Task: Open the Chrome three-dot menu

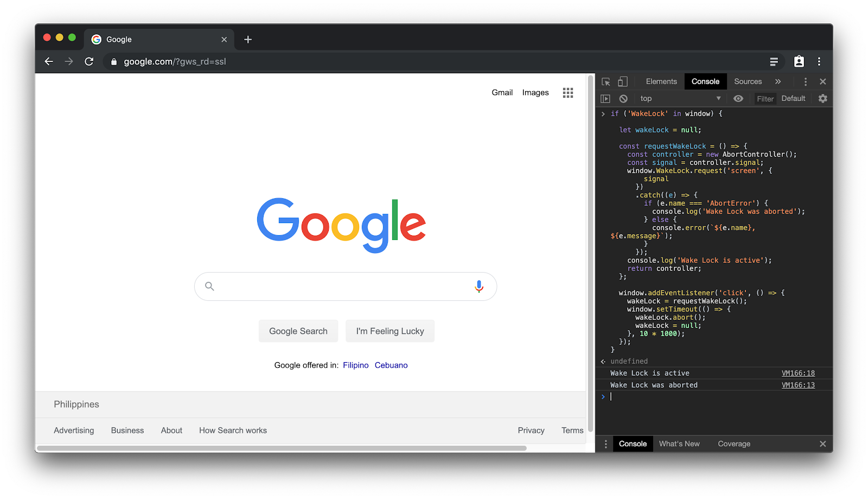Action: click(x=819, y=62)
